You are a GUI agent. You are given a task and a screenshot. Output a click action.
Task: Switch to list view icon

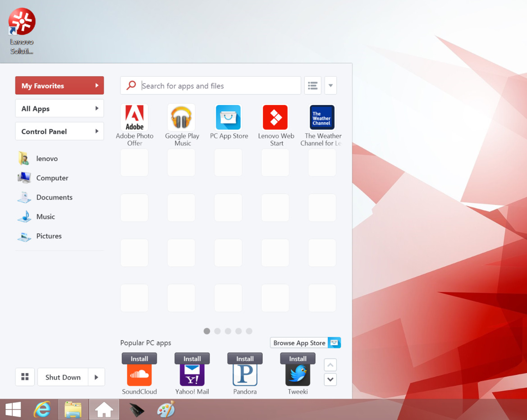pos(312,85)
